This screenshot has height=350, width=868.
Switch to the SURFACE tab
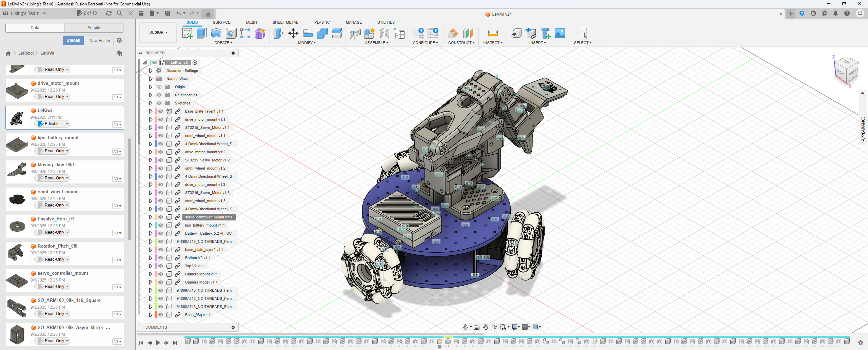pos(221,22)
